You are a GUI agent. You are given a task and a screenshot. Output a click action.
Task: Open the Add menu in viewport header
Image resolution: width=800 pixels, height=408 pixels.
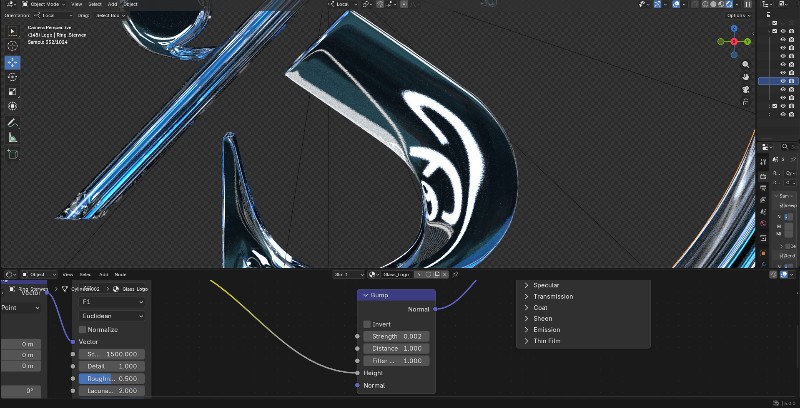coord(112,4)
